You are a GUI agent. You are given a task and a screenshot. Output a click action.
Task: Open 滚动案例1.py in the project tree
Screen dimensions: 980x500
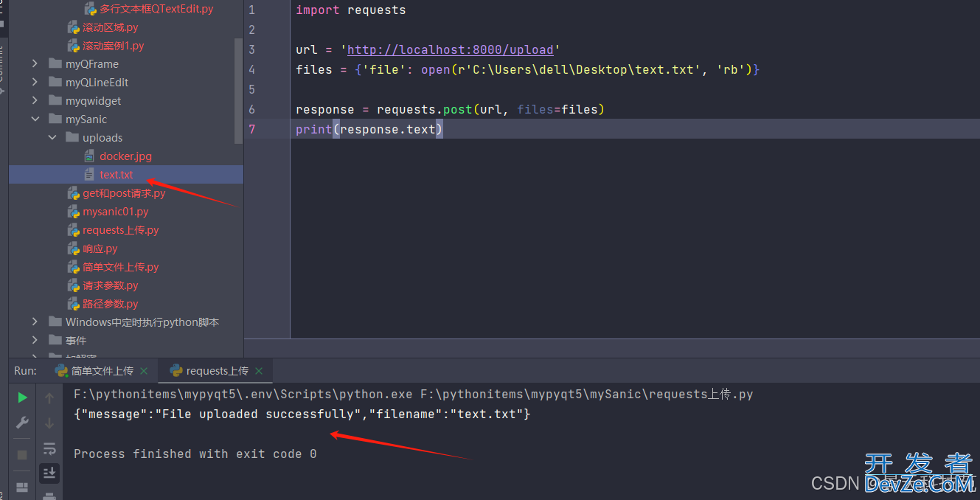coord(114,46)
